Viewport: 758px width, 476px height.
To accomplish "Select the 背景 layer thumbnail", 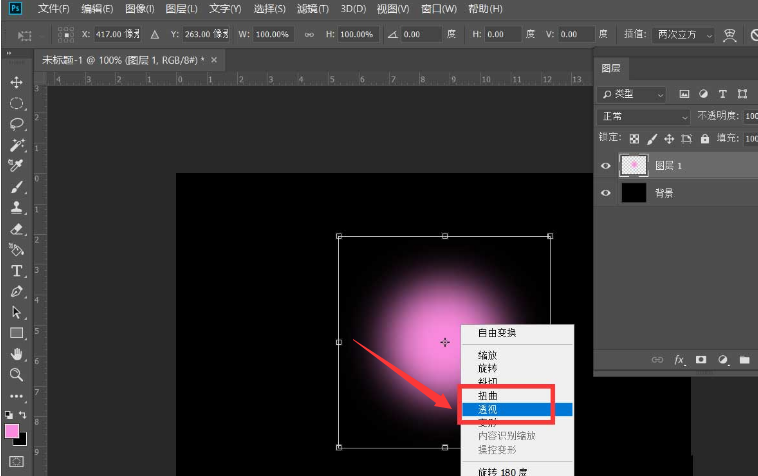I will click(633, 193).
